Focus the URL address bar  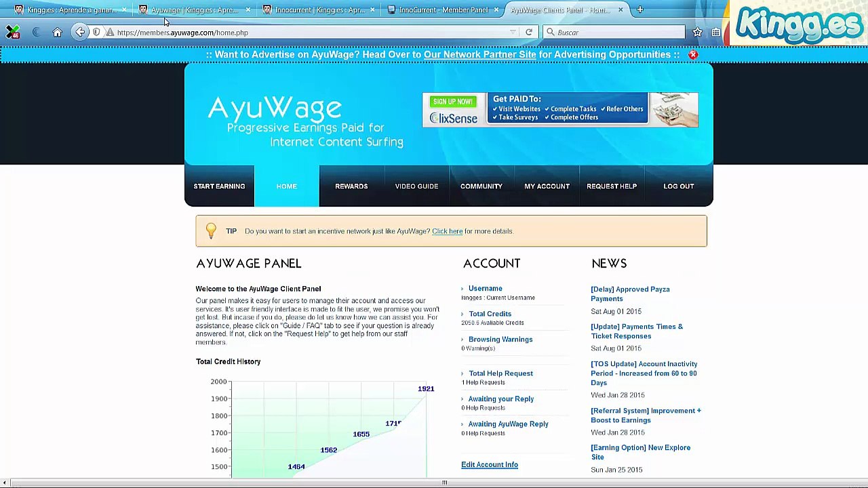(x=312, y=33)
